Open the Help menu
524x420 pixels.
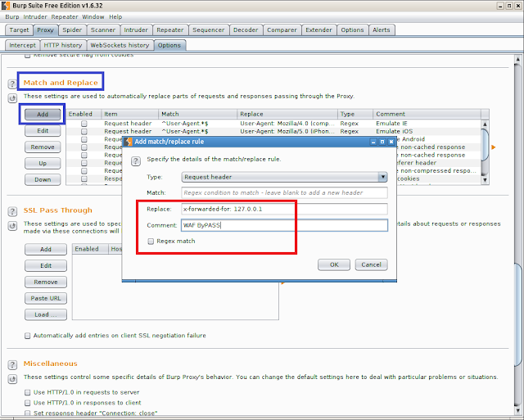(115, 16)
